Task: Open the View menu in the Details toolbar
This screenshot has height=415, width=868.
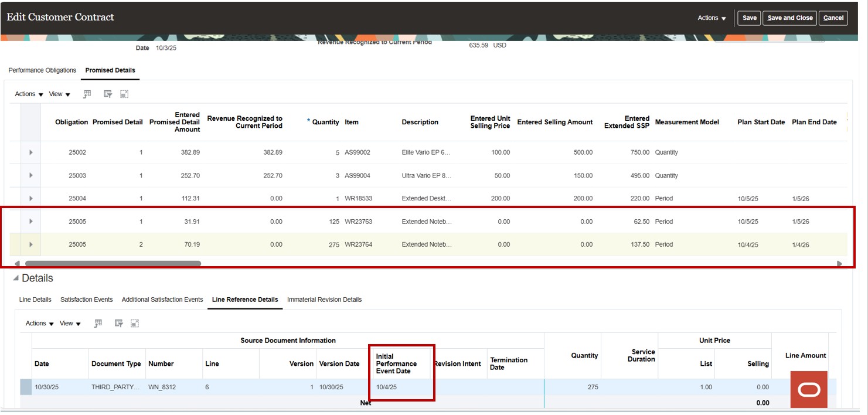Action: point(69,323)
